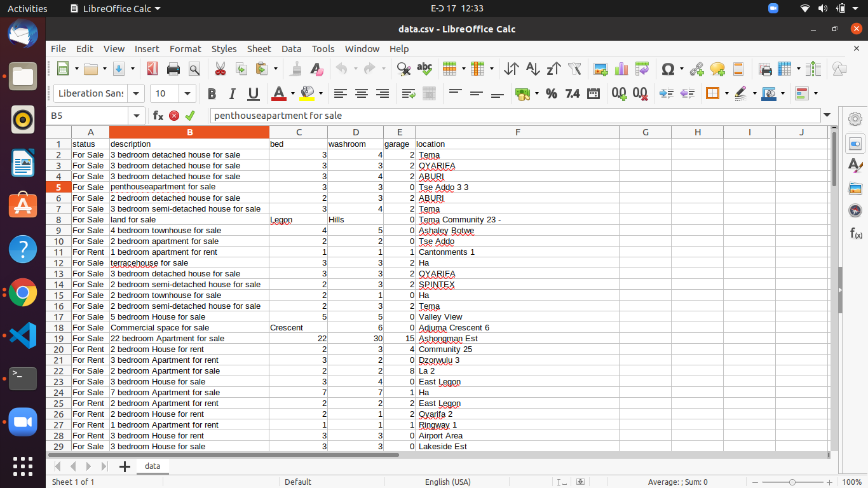This screenshot has width=868, height=488.
Task: Toggle italic formatting
Action: coord(232,93)
